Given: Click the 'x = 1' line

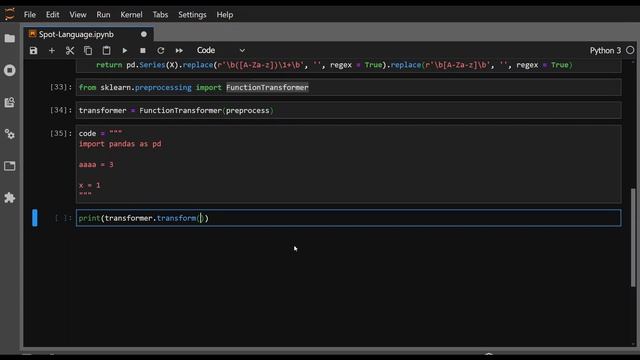Looking at the screenshot, I should coord(89,185).
